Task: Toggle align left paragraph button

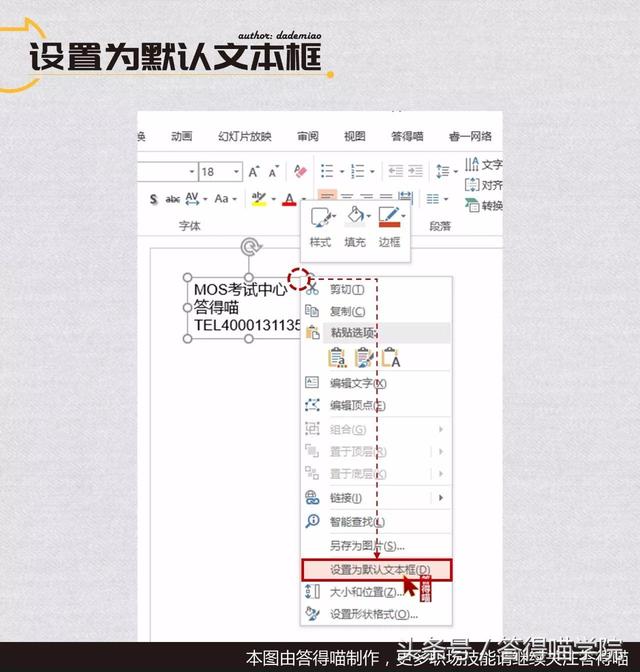Action: [327, 197]
